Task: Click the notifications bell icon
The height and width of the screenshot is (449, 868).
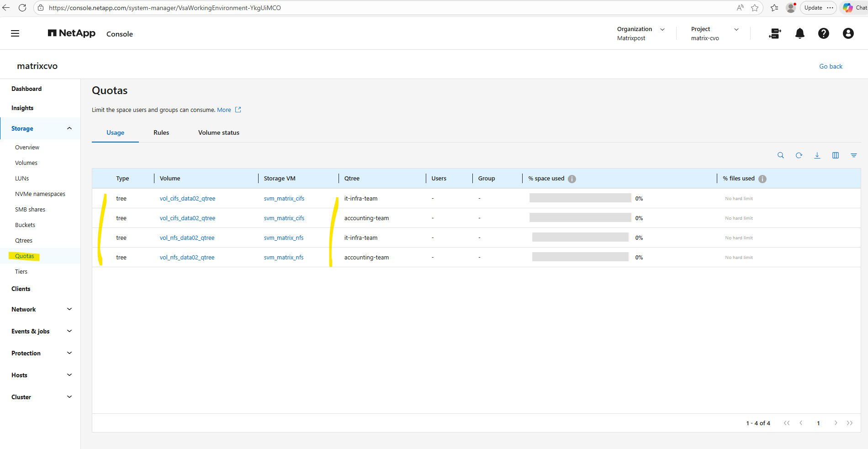Action: pos(799,33)
